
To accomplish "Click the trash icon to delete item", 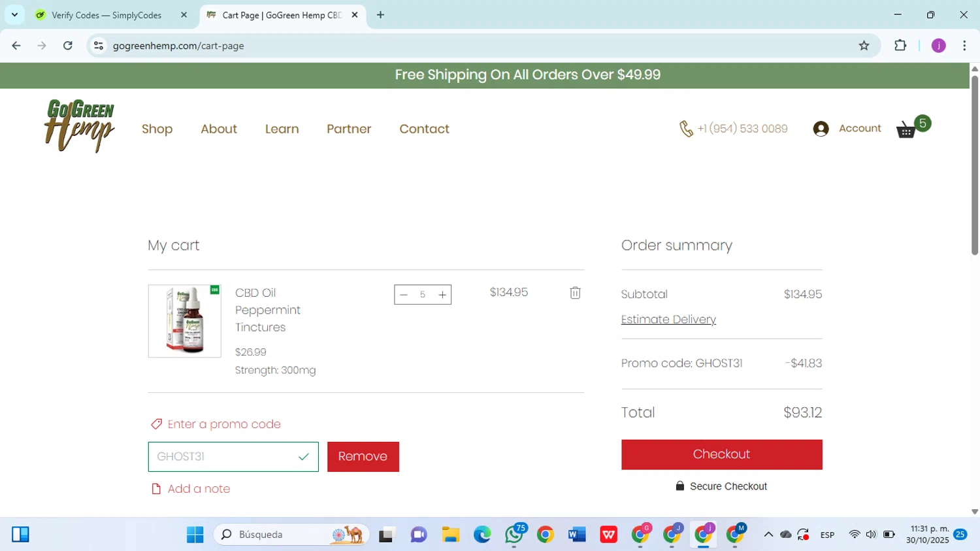I will tap(575, 293).
